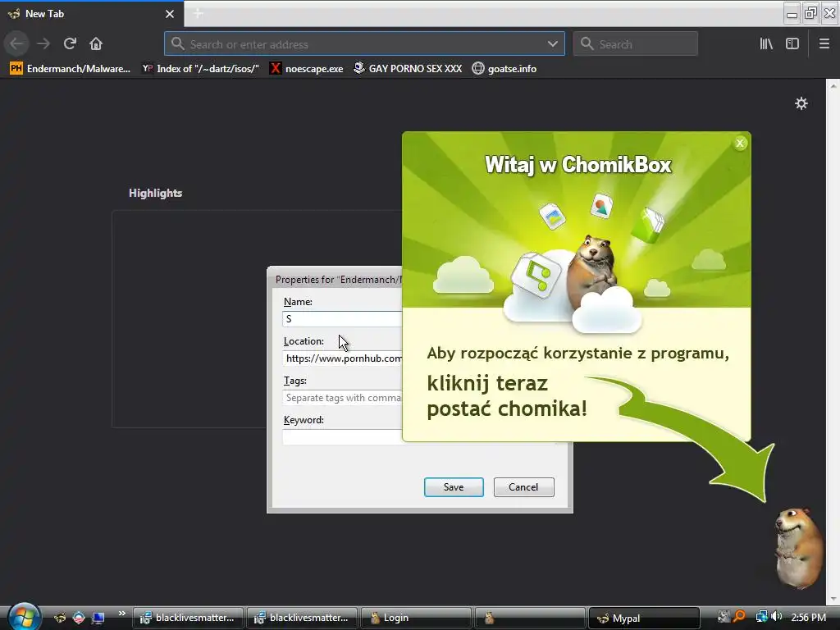Viewport: 840px width, 630px height.
Task: Close the New Tab tab
Action: click(x=170, y=14)
